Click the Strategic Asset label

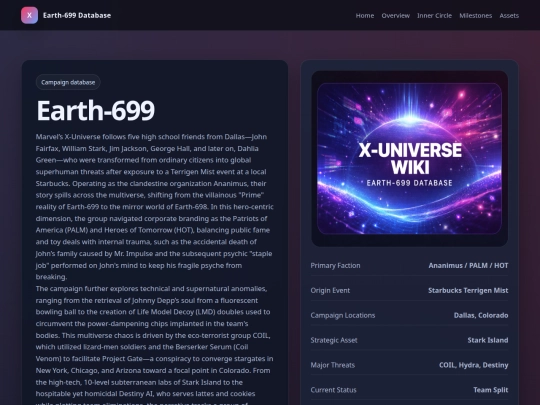[334, 340]
